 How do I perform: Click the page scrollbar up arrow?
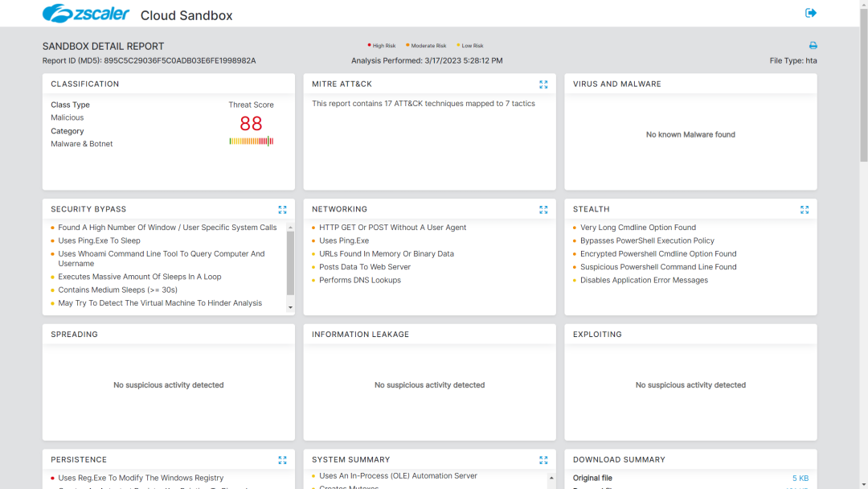pyautogui.click(x=863, y=5)
